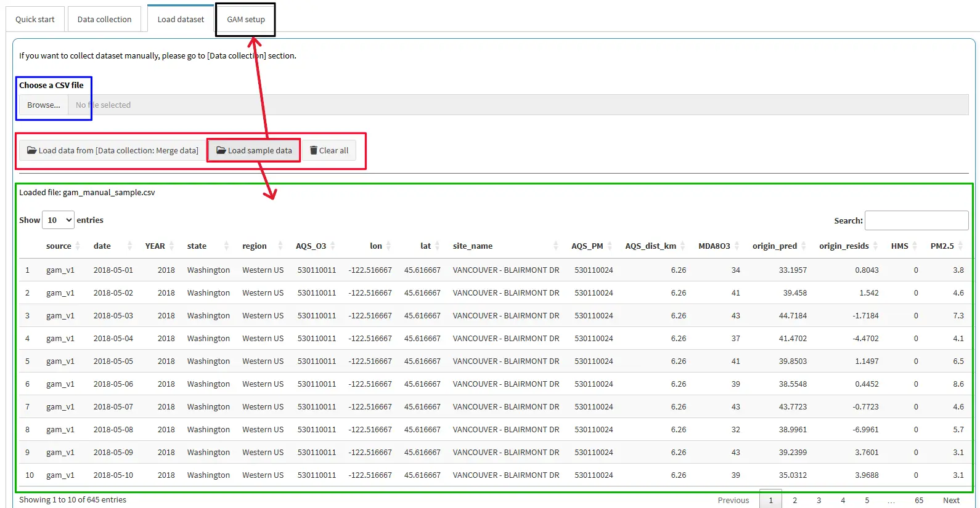Click the sort arrows beside the origin_resids header

(x=875, y=246)
